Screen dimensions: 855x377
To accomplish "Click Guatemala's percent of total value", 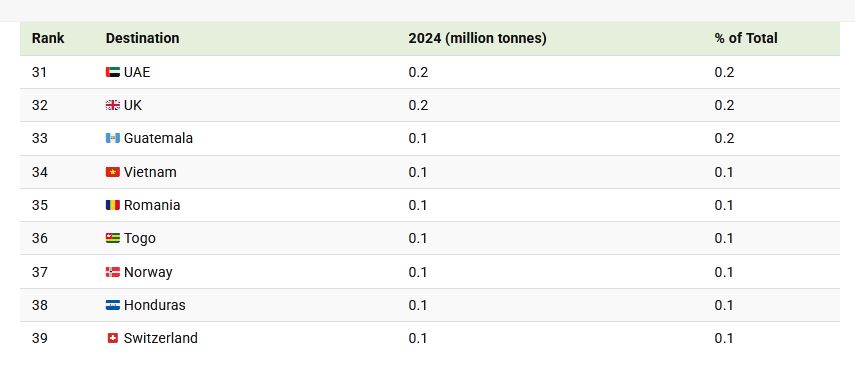I will click(724, 138).
